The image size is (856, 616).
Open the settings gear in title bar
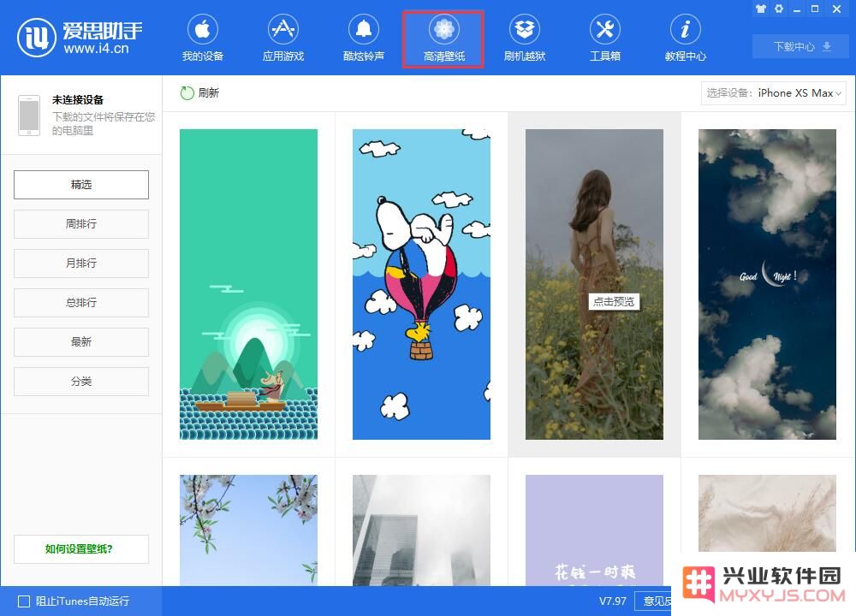(779, 9)
